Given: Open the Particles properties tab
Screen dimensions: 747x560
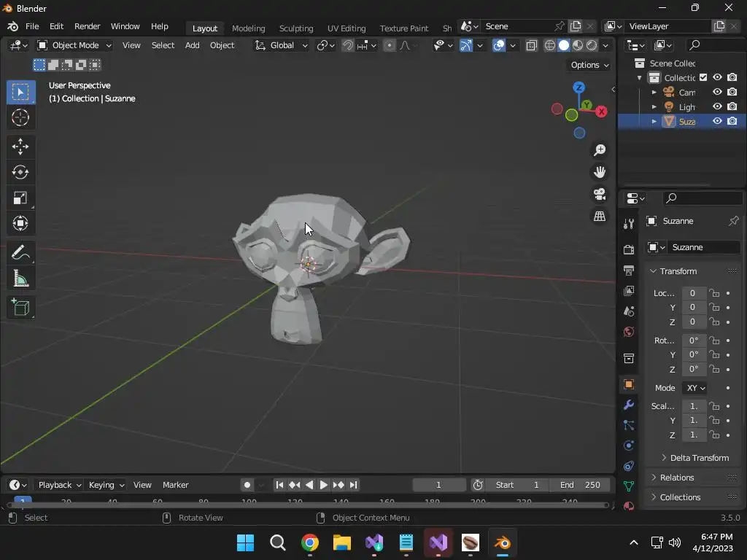Looking at the screenshot, I should point(629,425).
